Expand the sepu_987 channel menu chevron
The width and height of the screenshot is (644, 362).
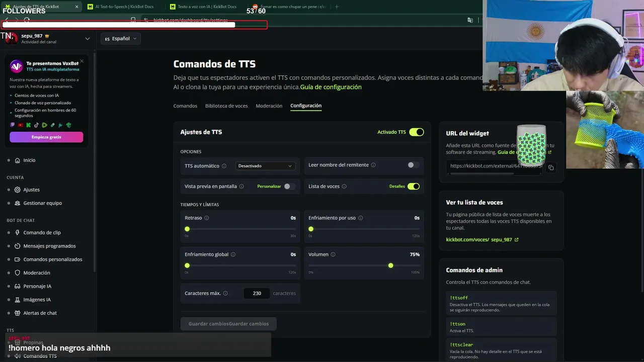click(x=88, y=39)
